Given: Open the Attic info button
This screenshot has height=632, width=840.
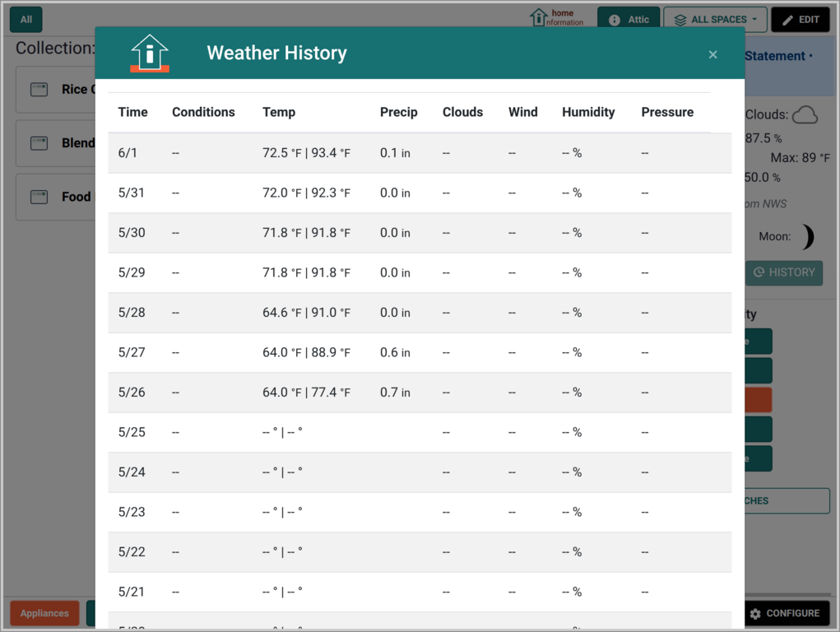Looking at the screenshot, I should pyautogui.click(x=629, y=20).
